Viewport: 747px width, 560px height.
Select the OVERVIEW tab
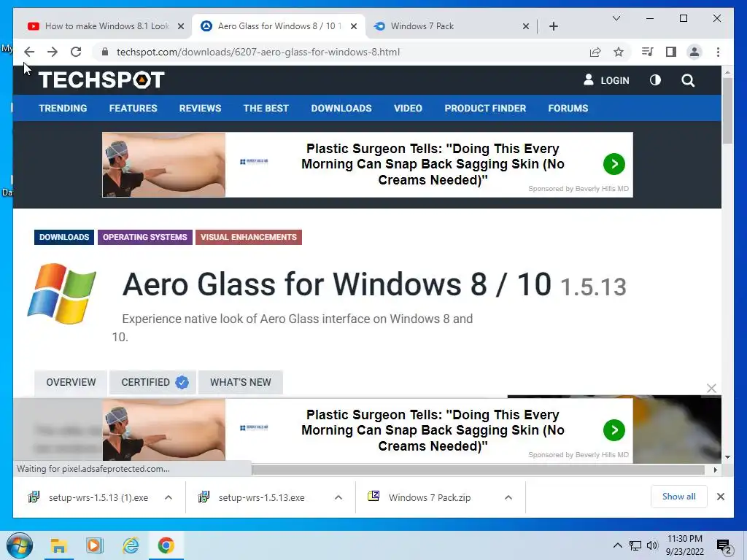click(x=71, y=382)
